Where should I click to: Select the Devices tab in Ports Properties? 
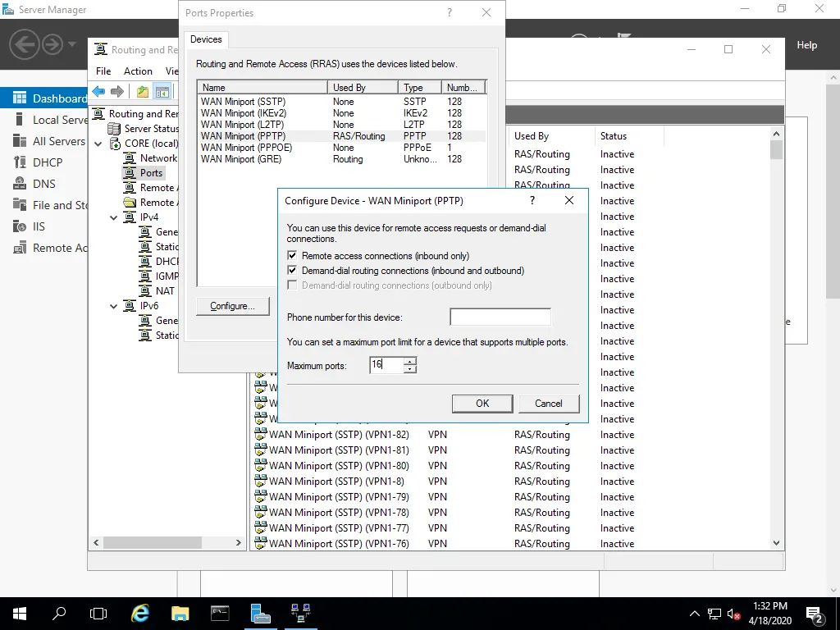[x=206, y=39]
